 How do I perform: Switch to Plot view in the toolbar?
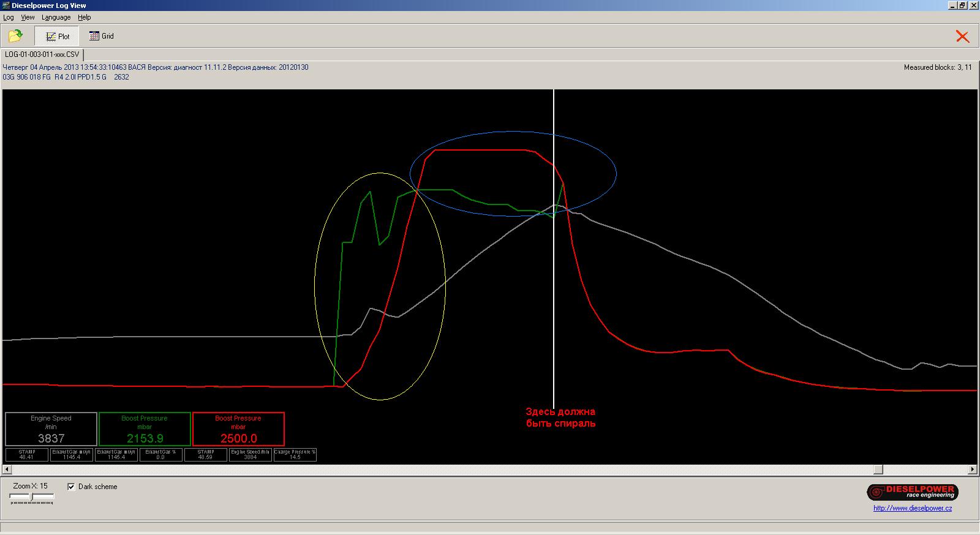58,36
